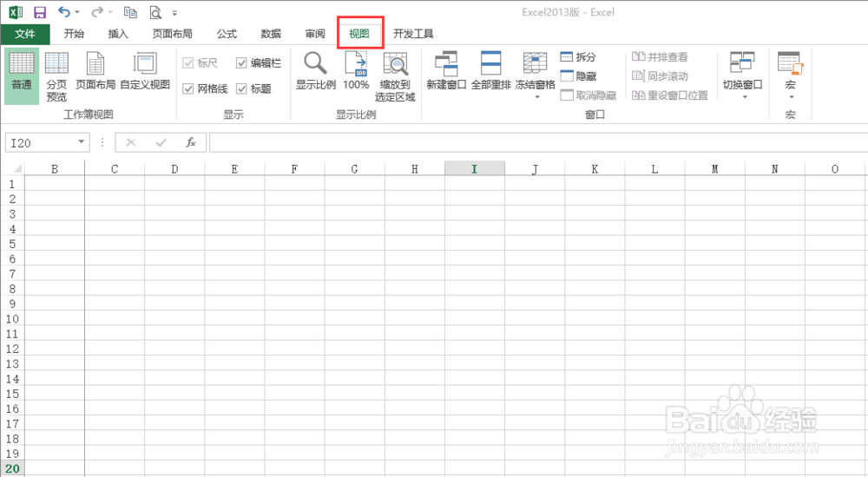Select the 视图 tab
This screenshot has width=868, height=477.
coord(359,34)
